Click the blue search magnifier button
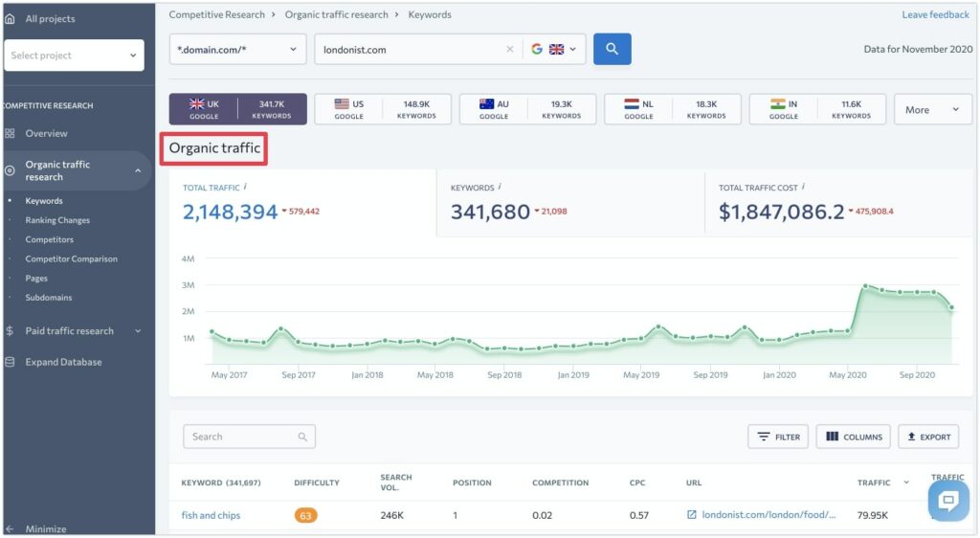Screen dimensions: 980x538 pyautogui.click(x=612, y=49)
